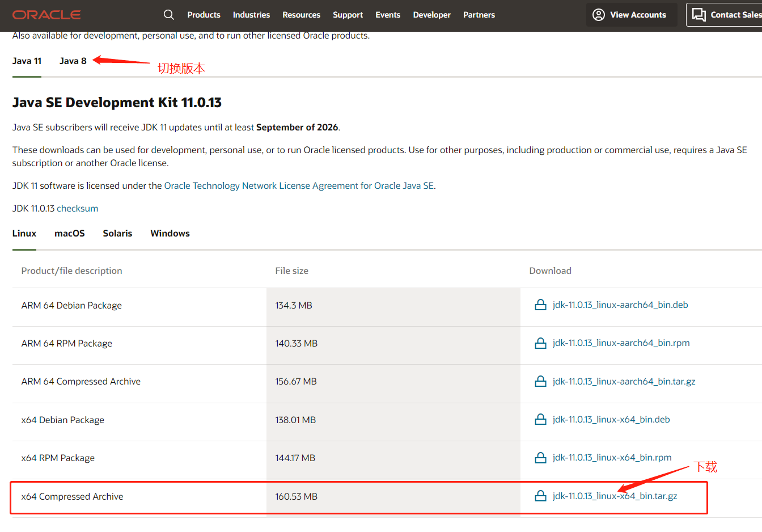Switch to the Solaris platform tab
This screenshot has width=762, height=532.
[x=117, y=233]
